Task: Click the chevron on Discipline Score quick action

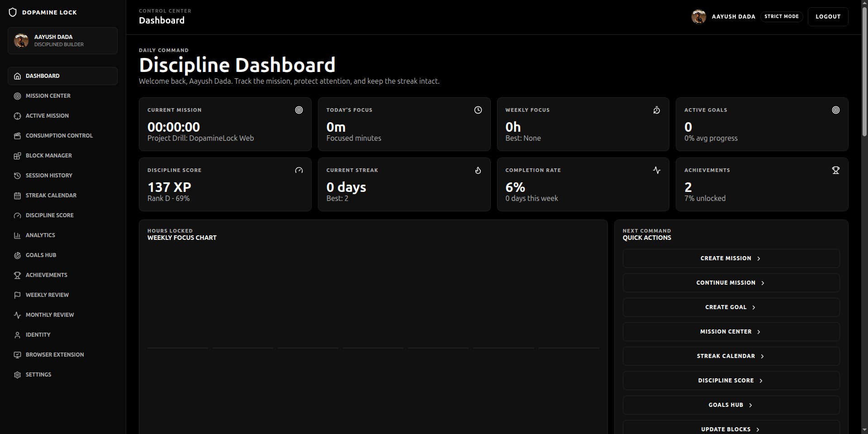Action: 761,381
